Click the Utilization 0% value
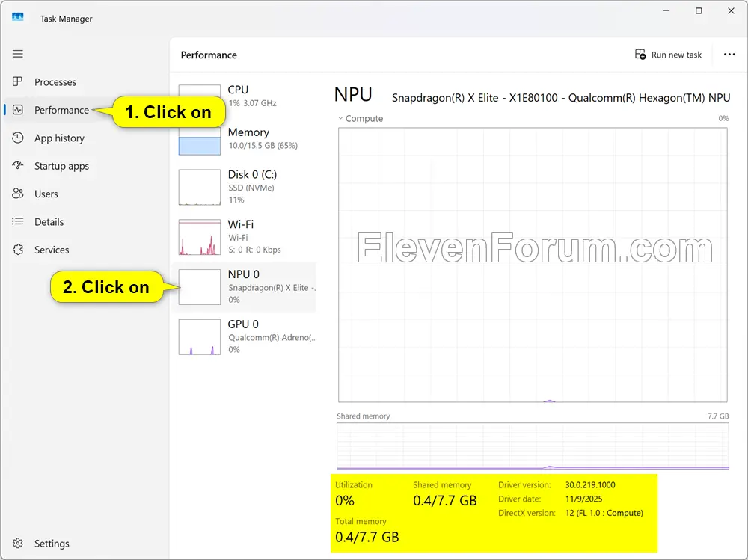The width and height of the screenshot is (748, 560). (344, 500)
